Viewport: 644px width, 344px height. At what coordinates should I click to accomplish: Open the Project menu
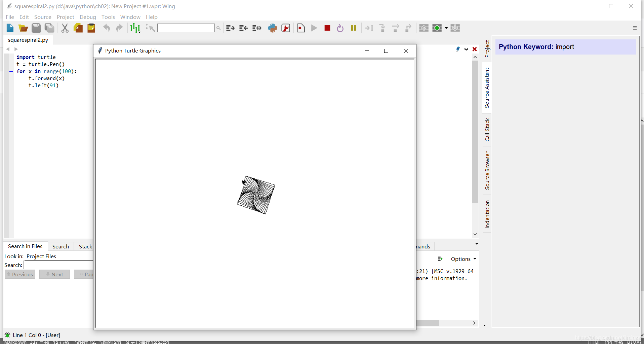(66, 17)
